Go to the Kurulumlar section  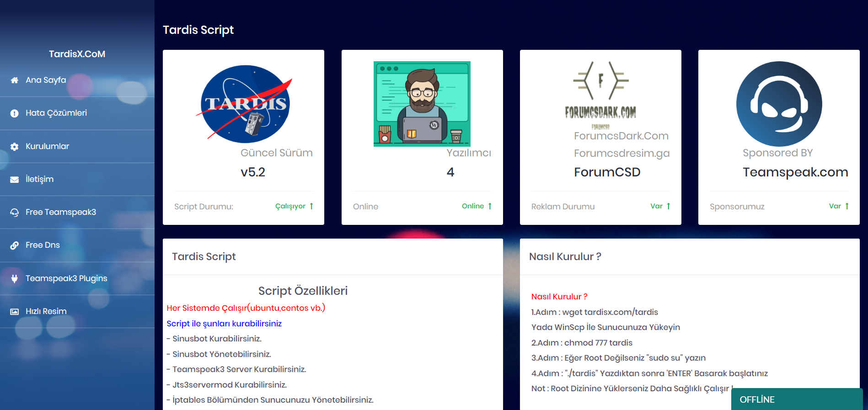[x=77, y=146]
